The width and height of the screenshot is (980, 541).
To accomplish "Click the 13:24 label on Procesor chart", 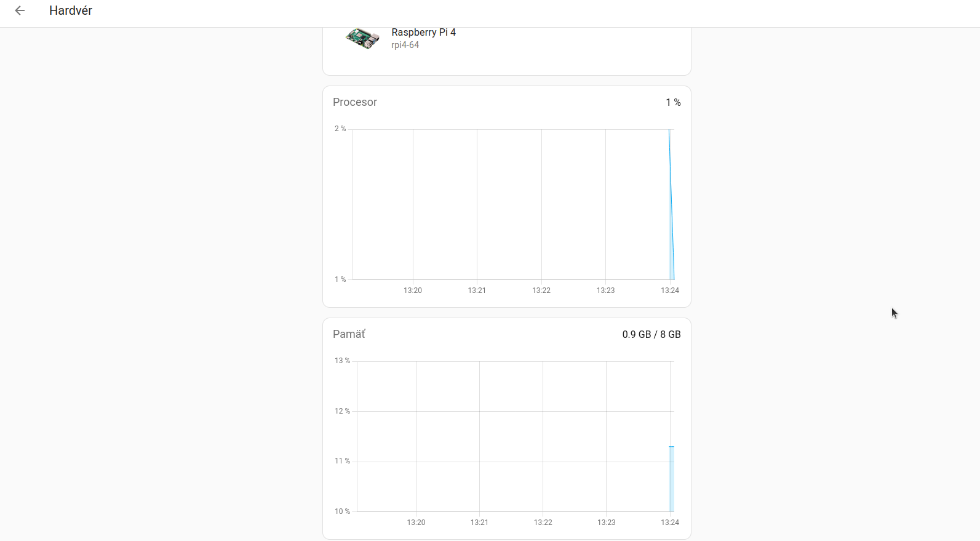I will coord(670,291).
